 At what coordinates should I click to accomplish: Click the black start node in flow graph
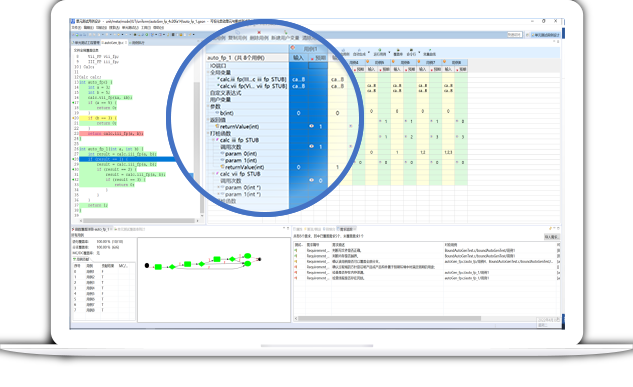(x=147, y=266)
